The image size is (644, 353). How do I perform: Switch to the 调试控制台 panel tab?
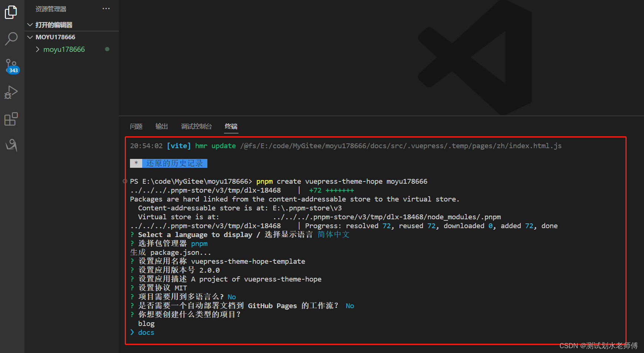196,126
